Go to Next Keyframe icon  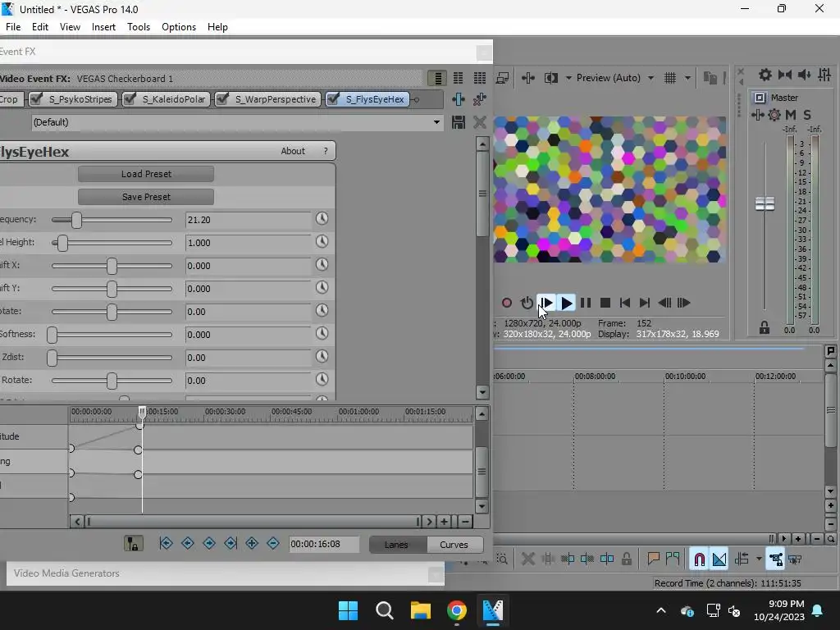coord(209,543)
